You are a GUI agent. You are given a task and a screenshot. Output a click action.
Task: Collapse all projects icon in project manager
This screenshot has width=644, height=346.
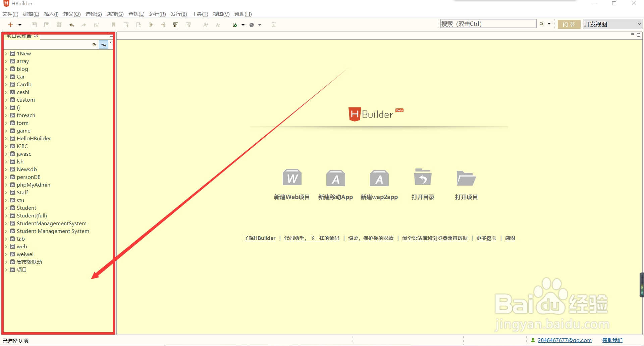[x=94, y=45]
